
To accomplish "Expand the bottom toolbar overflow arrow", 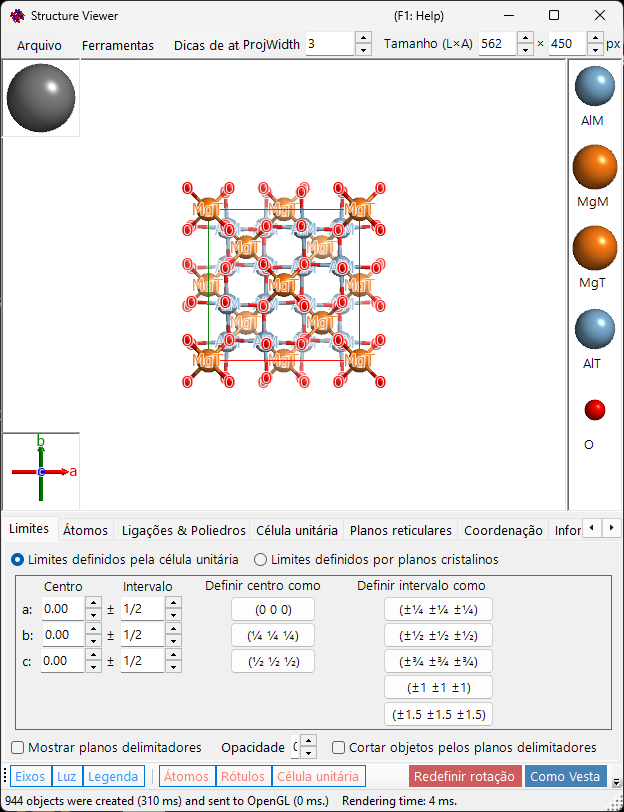I will [x=616, y=782].
